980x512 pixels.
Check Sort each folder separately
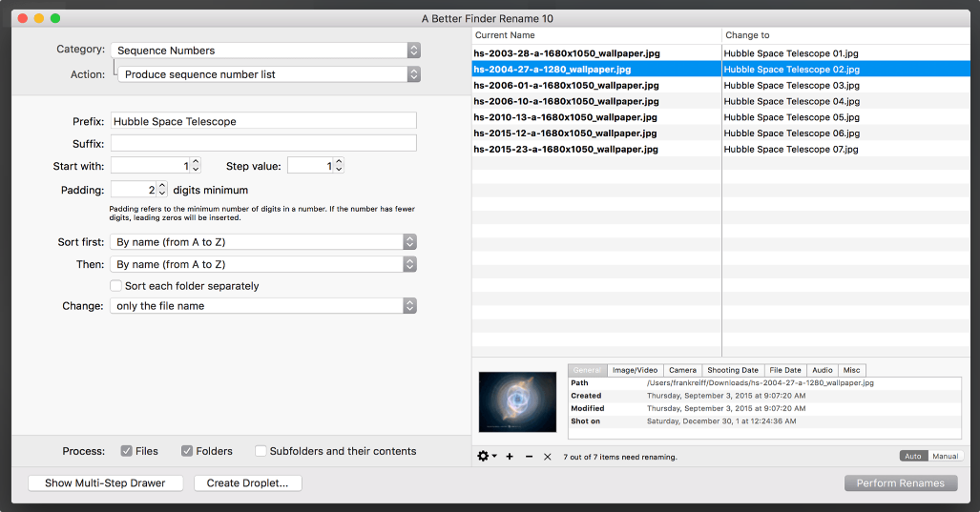click(115, 285)
